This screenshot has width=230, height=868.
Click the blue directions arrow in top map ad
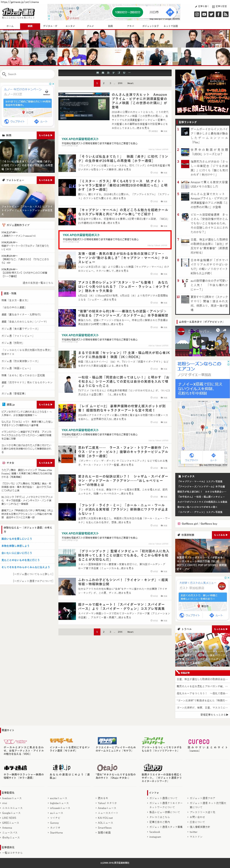click(x=170, y=12)
